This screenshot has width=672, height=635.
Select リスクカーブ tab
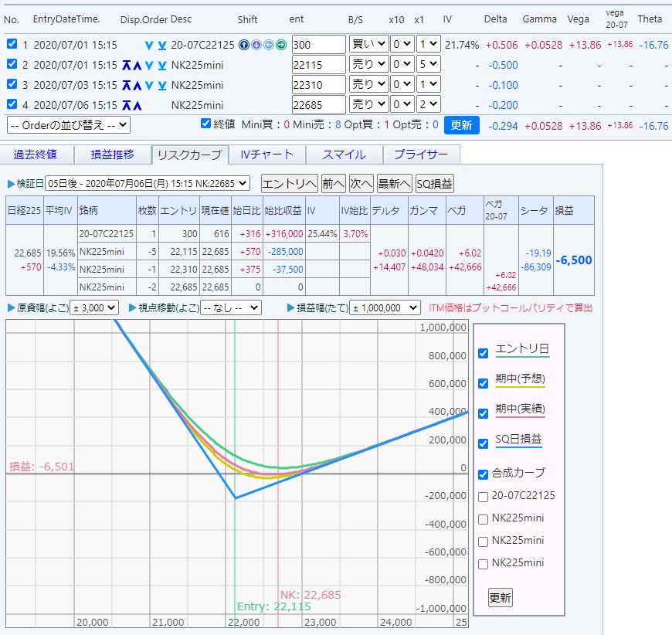pos(189,155)
